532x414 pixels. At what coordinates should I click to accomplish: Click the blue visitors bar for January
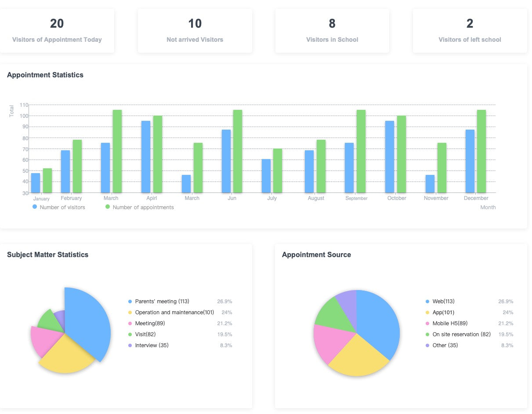[x=36, y=183]
